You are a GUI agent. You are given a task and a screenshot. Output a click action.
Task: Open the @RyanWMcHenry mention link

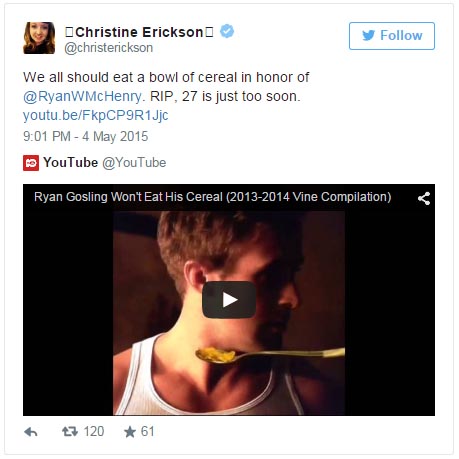(x=83, y=96)
